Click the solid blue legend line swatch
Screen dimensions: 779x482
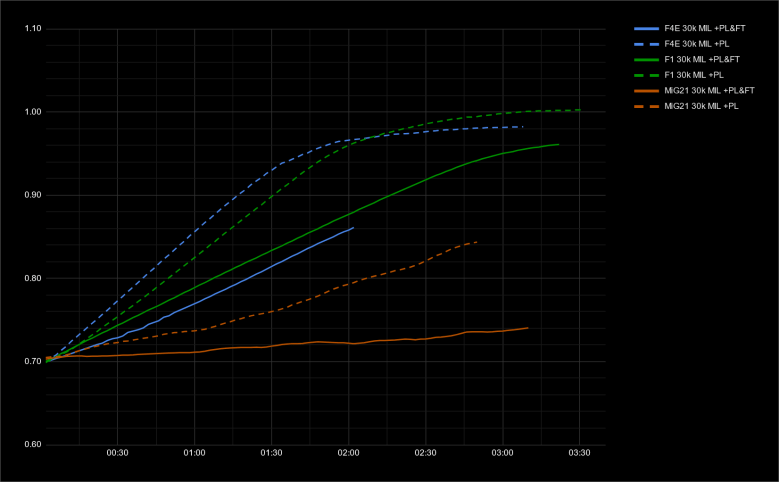(646, 28)
